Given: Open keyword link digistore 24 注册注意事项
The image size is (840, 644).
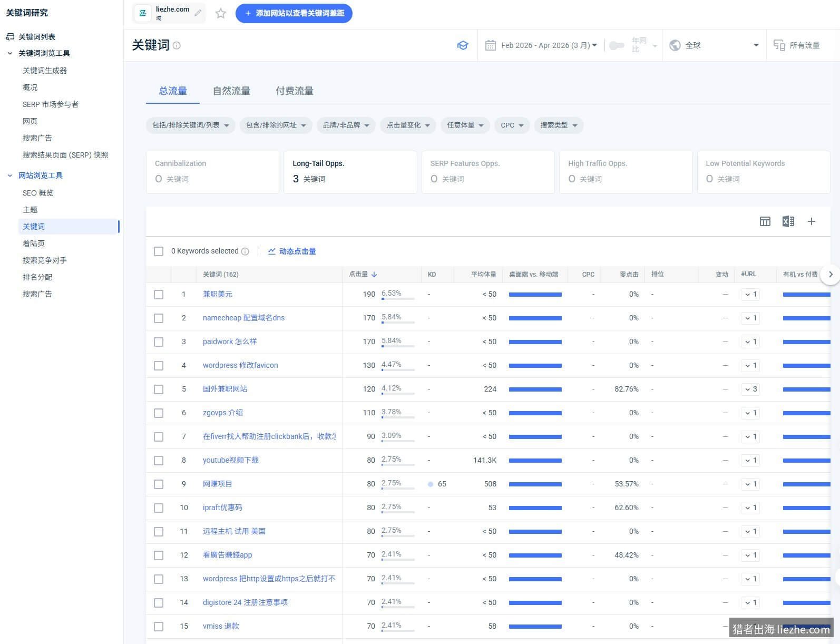Looking at the screenshot, I should pos(245,602).
